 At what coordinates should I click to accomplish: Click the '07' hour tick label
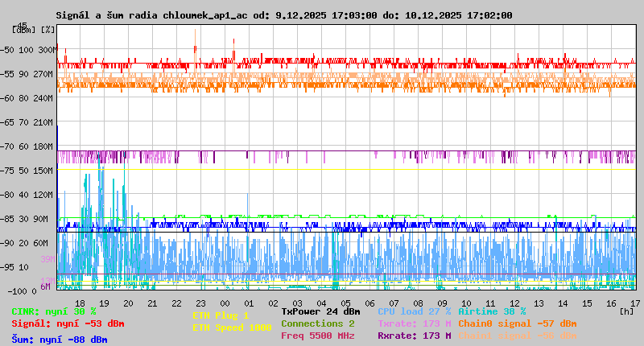(x=394, y=303)
